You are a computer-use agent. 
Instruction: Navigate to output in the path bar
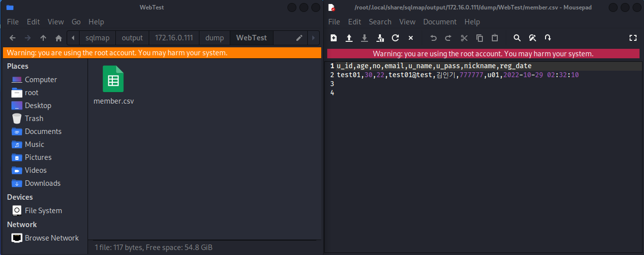pyautogui.click(x=132, y=38)
